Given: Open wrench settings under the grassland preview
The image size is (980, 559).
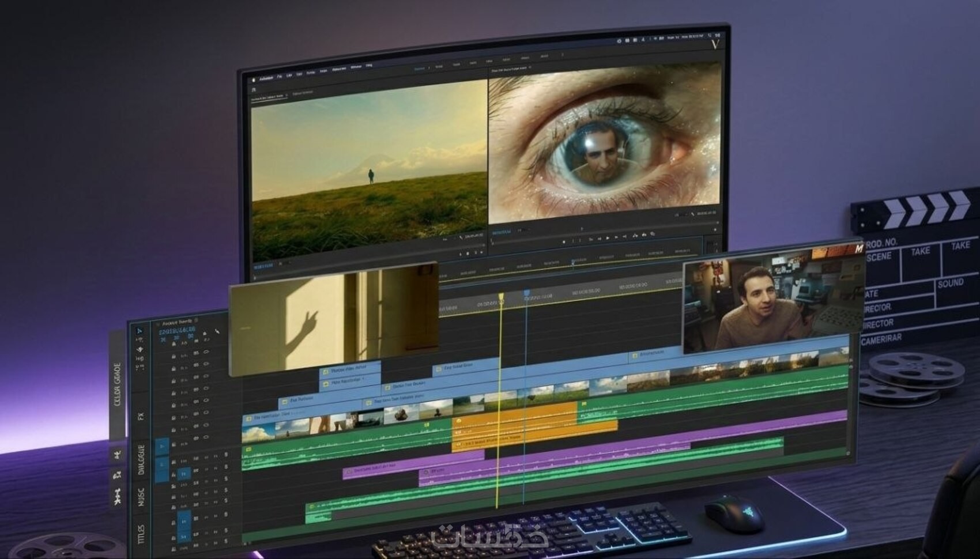Looking at the screenshot, I should pos(461,237).
